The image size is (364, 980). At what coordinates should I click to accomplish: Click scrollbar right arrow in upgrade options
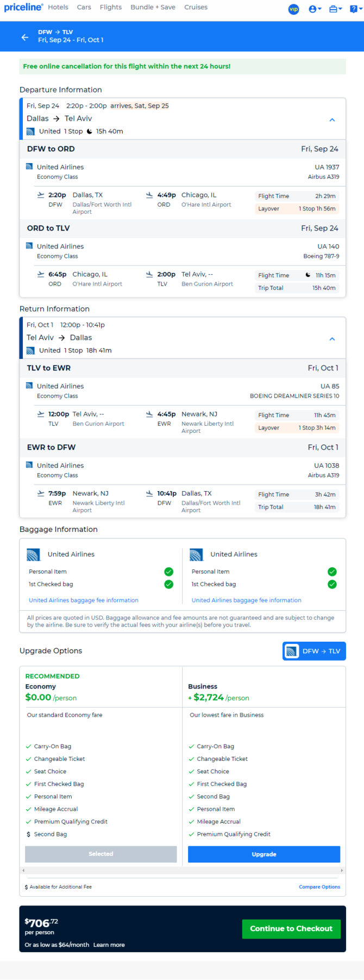(342, 870)
